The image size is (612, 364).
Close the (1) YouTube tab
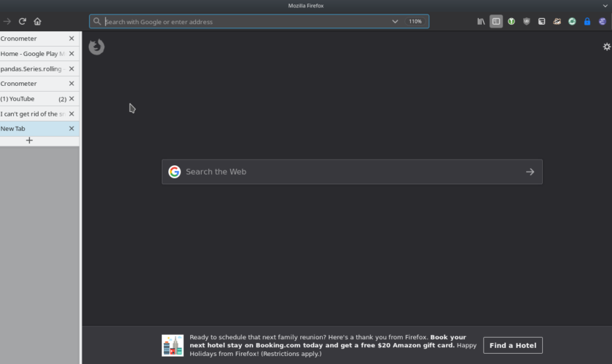[x=71, y=99]
